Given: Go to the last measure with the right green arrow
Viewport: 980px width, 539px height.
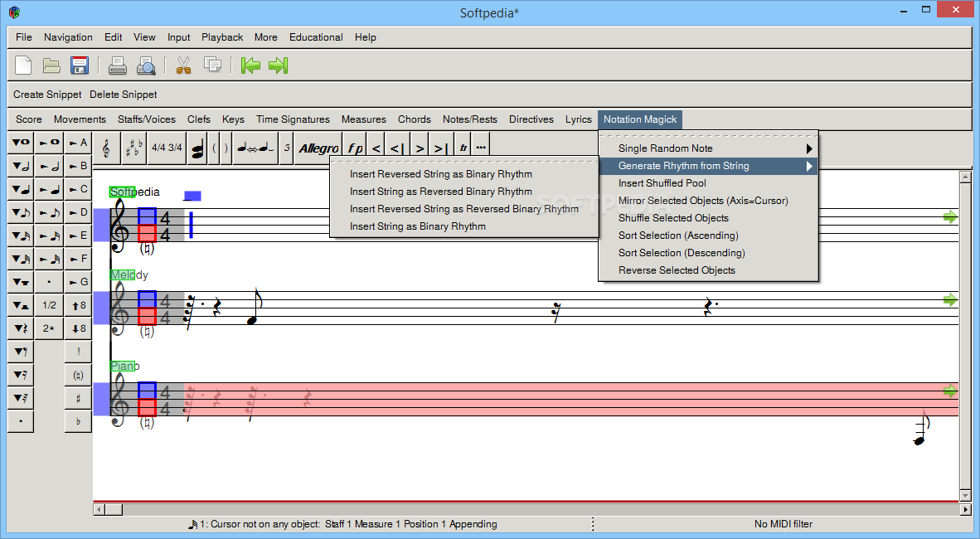Looking at the screenshot, I should click(x=278, y=65).
